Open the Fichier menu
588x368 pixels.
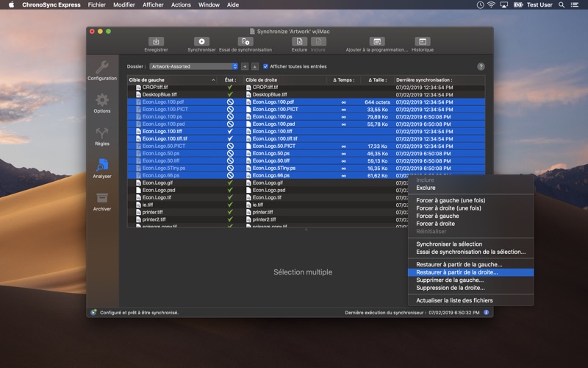point(97,5)
